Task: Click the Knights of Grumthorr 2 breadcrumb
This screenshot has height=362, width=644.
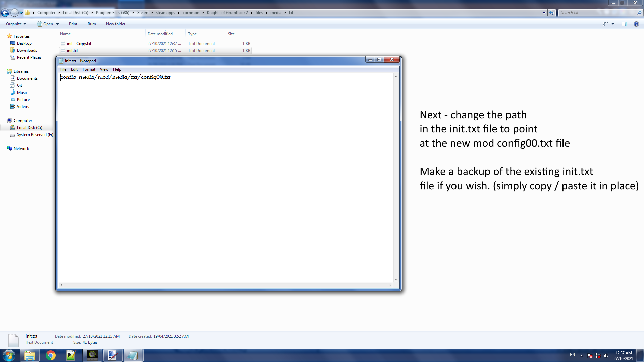Action: (227, 13)
